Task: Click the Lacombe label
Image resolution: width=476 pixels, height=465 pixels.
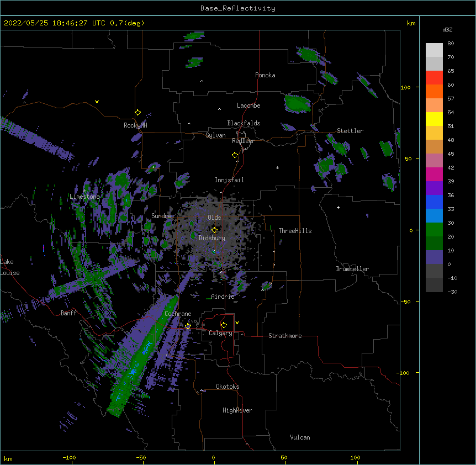Action: pyautogui.click(x=248, y=105)
